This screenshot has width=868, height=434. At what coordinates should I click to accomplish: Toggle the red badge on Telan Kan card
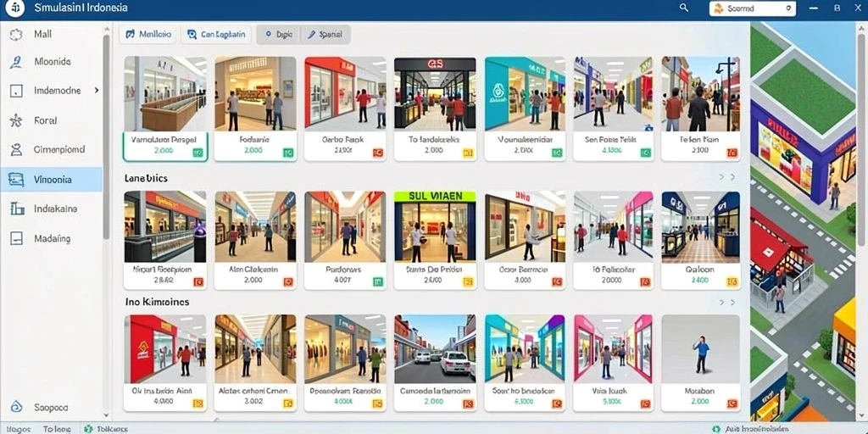(732, 153)
